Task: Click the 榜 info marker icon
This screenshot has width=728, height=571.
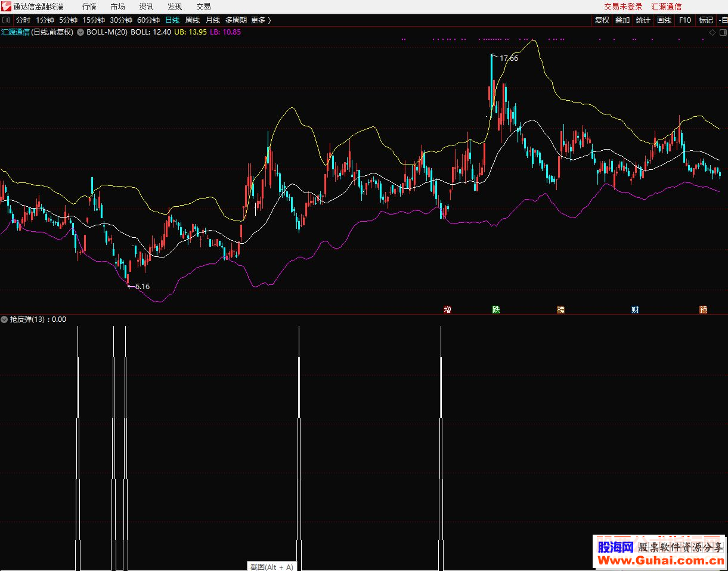Action: [x=560, y=310]
